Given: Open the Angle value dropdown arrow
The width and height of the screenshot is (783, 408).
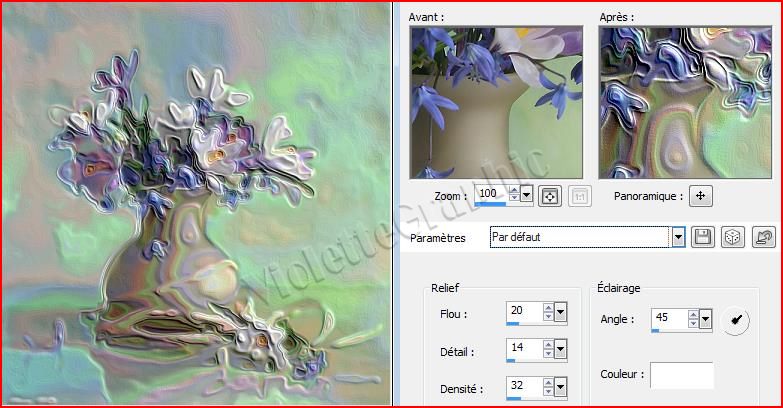Looking at the screenshot, I should point(705,319).
